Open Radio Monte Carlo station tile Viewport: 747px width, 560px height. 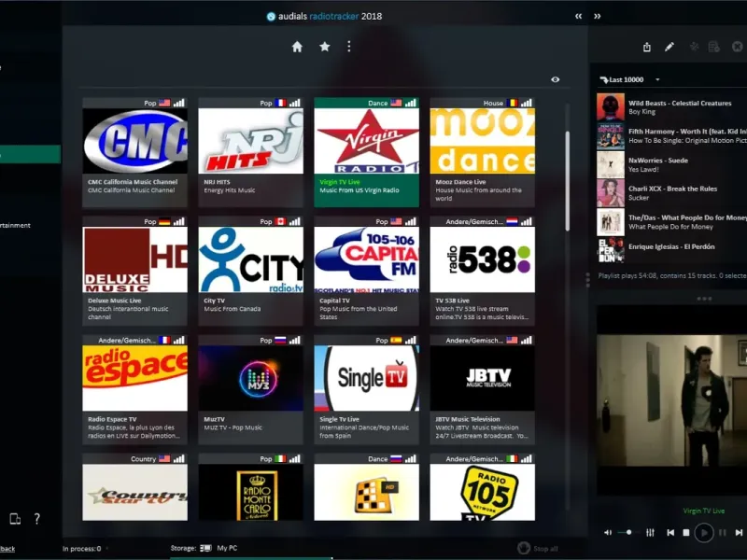point(250,487)
